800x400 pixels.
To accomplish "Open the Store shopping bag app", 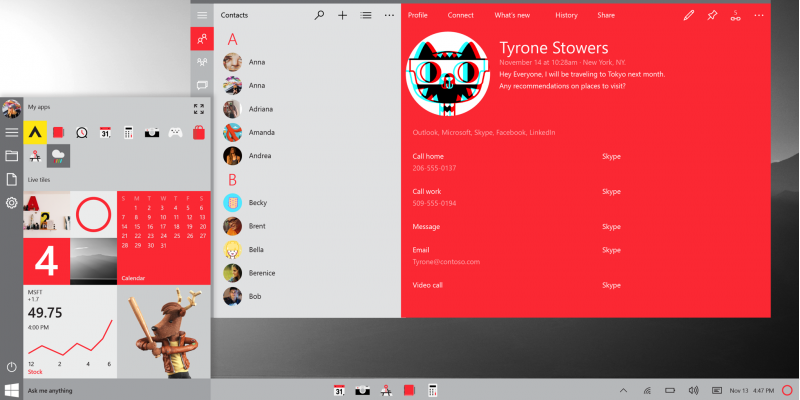I will (x=199, y=133).
